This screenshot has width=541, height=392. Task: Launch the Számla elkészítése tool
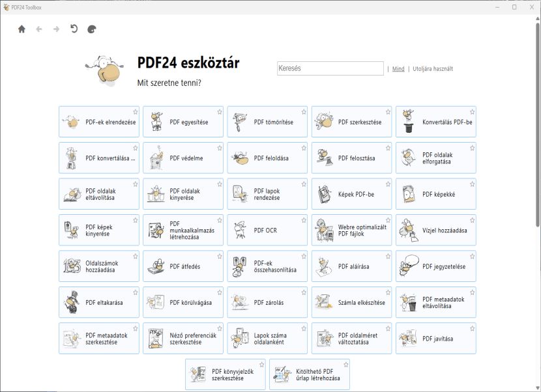pos(351,302)
